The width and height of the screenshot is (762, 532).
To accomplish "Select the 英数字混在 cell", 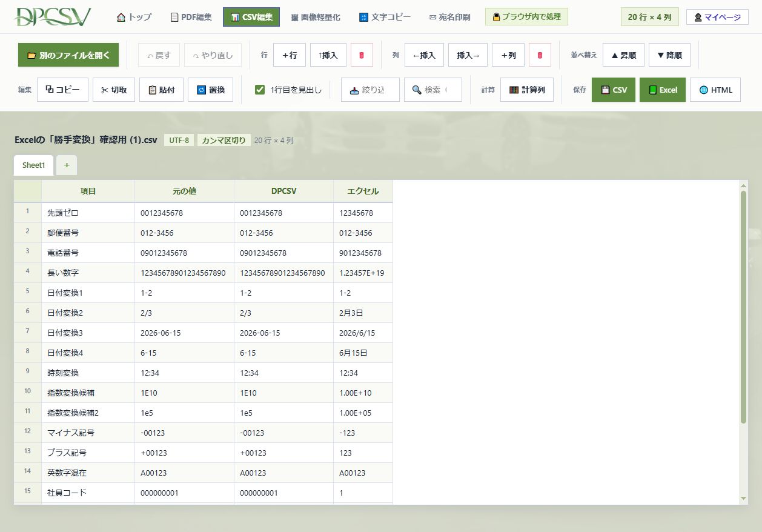I will [x=88, y=473].
